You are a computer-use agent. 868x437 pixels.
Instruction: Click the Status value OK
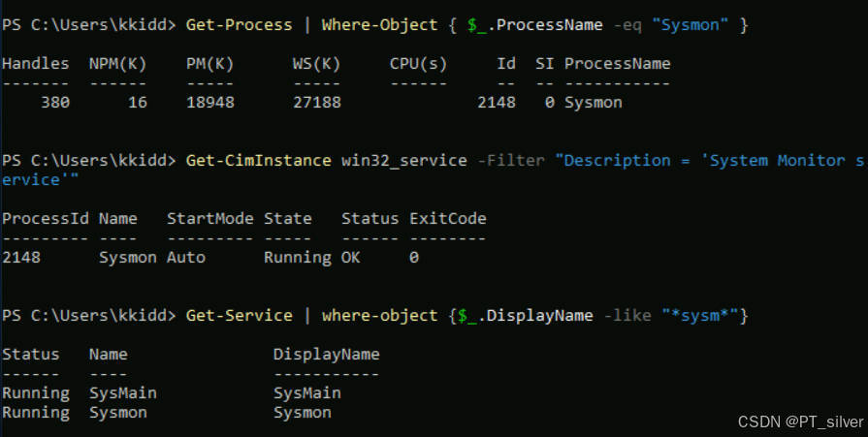tap(350, 257)
